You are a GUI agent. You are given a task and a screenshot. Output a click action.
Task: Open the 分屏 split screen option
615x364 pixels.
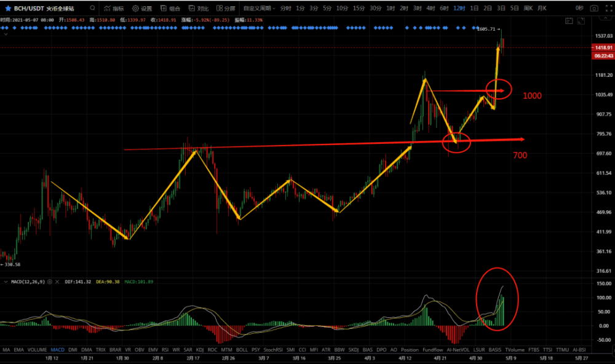226,8
